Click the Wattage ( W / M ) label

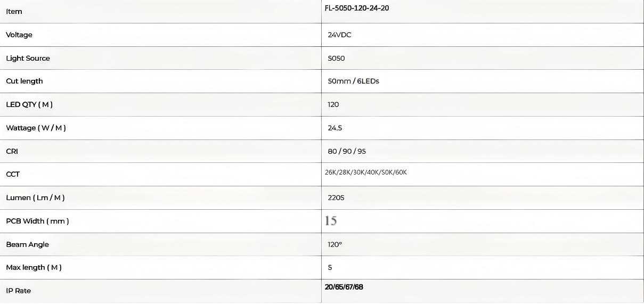[x=36, y=128]
